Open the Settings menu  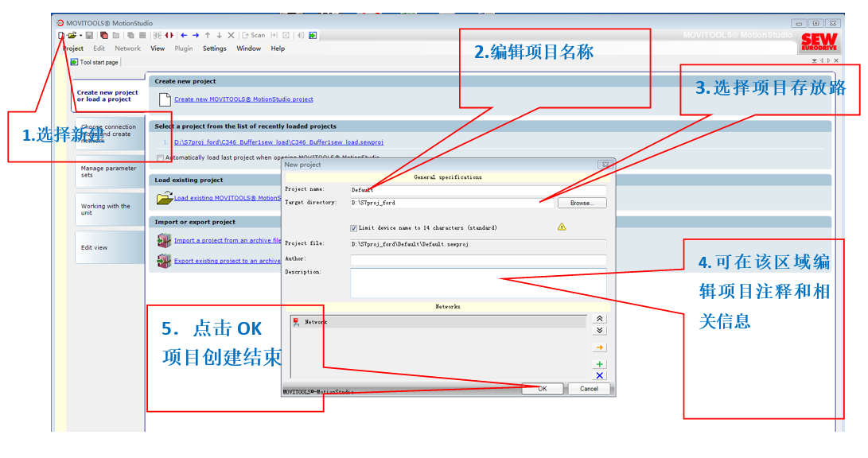[214, 49]
